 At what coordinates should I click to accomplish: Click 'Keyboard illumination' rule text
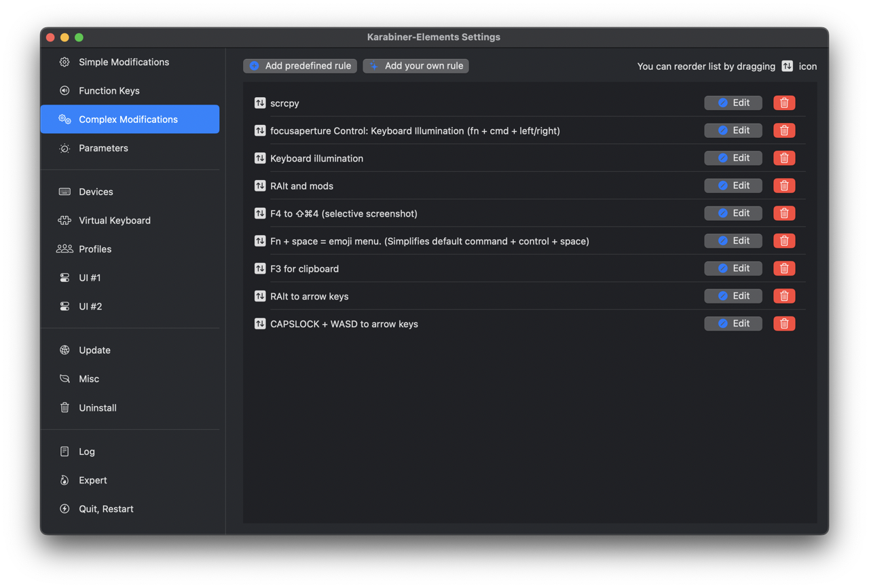click(x=316, y=158)
